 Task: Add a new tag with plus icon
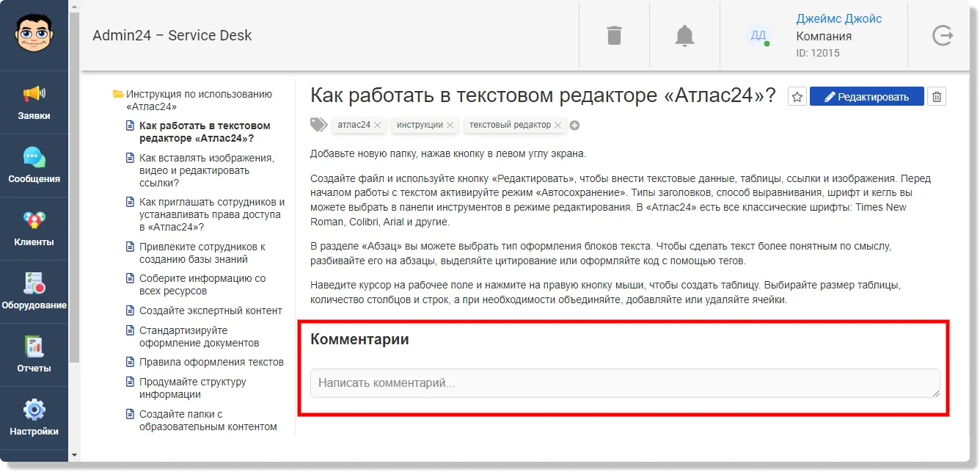574,126
